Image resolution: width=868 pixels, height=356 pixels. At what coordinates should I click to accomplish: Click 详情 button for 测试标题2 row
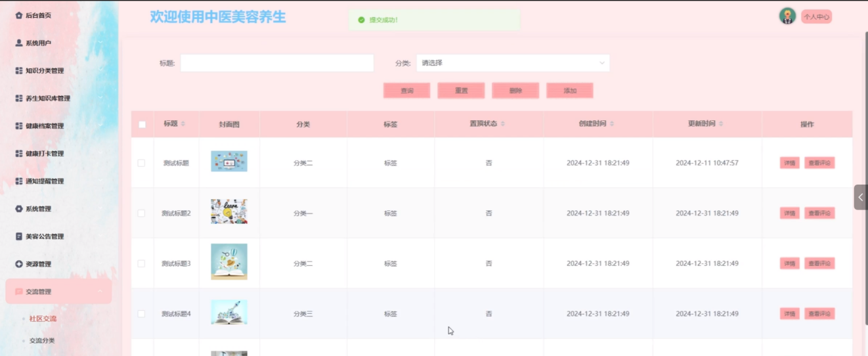pyautogui.click(x=790, y=213)
